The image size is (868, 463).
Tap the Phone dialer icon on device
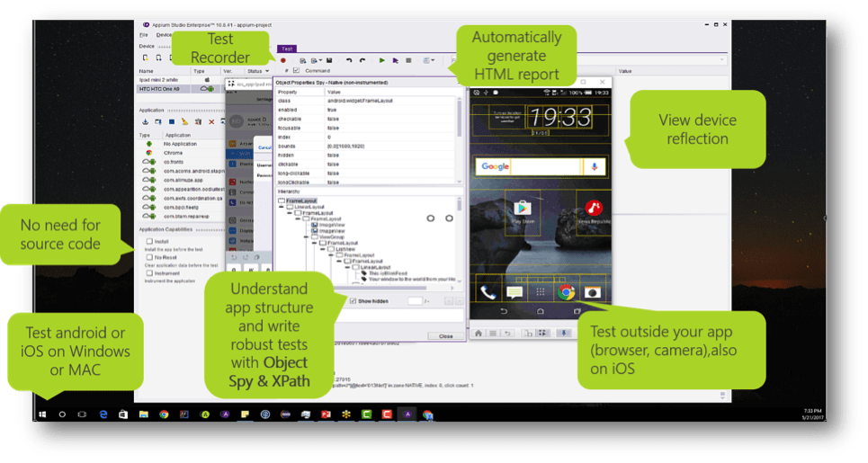(x=488, y=292)
